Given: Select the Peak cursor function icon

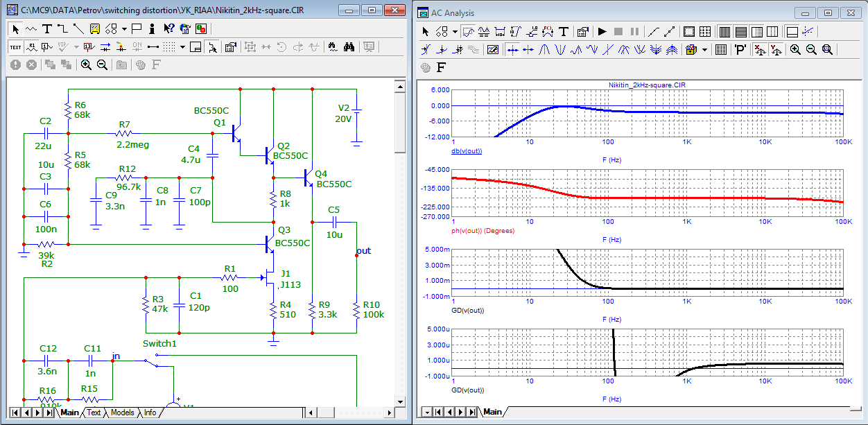Looking at the screenshot, I should click(x=545, y=50).
